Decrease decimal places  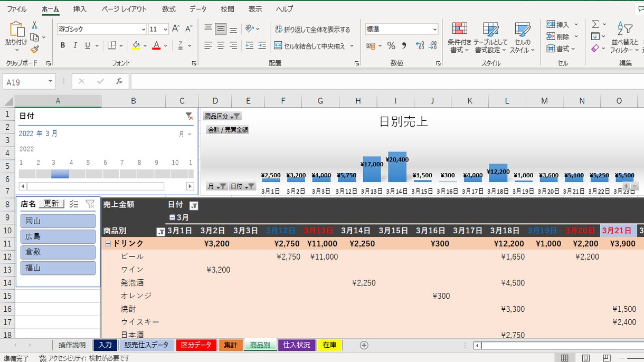point(433,46)
